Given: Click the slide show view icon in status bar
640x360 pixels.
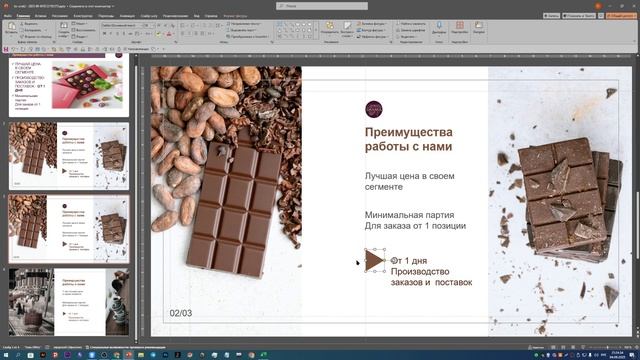Looking at the screenshot, I should (x=583, y=347).
